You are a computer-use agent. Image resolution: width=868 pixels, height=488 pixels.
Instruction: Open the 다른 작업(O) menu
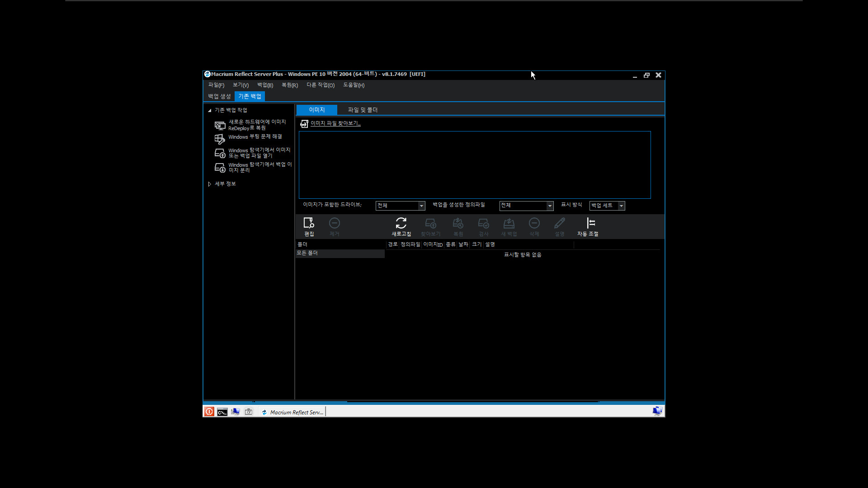pos(321,85)
